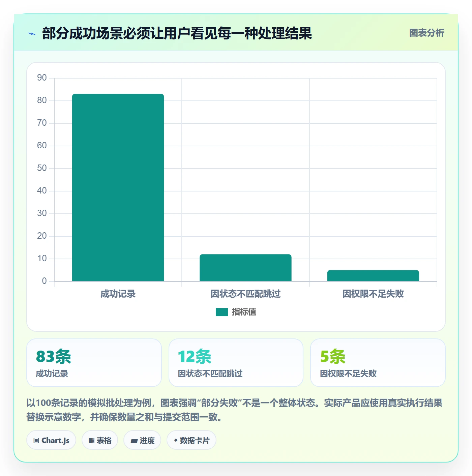Viewport: 472px width, 476px height.
Task: Click the y-axis value 10
Action: point(42,259)
